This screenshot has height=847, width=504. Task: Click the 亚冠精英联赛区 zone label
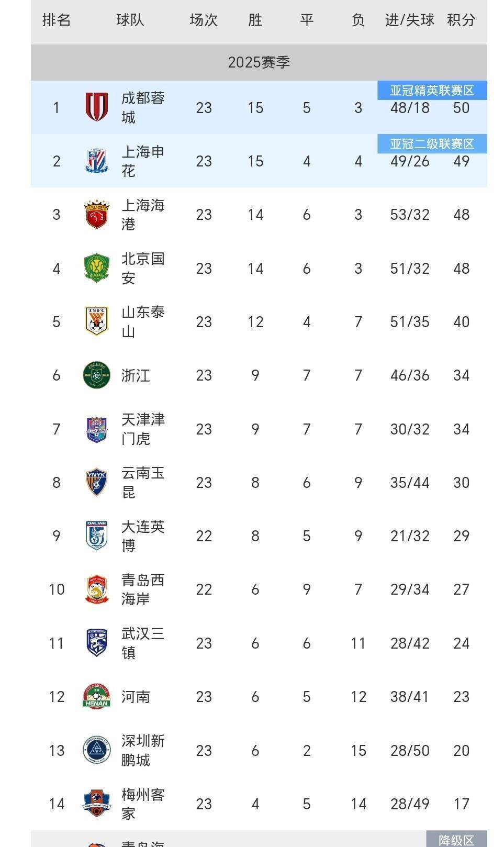[x=432, y=90]
